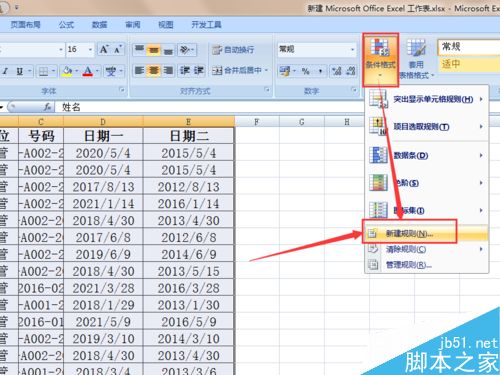Switch to the 公式 tab
500x375 pixels.
(66, 24)
